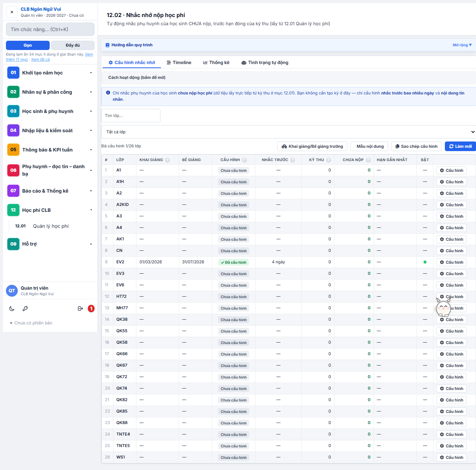The width and height of the screenshot is (476, 470).
Task: Click the Hướng dẫn quy trình book icon
Action: [x=108, y=45]
